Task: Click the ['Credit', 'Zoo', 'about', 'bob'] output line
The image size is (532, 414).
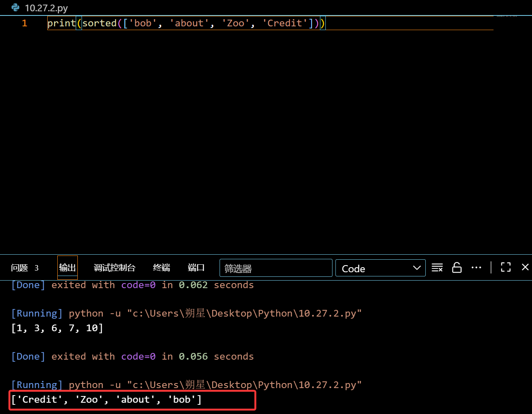Action: point(107,400)
